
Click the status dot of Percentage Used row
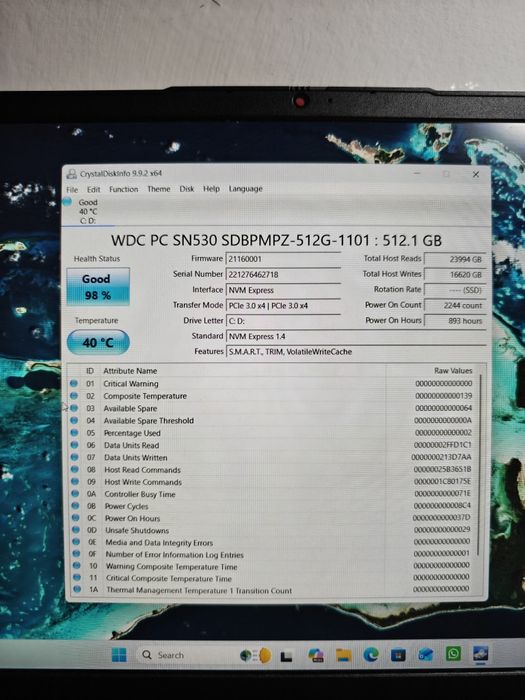click(x=75, y=433)
